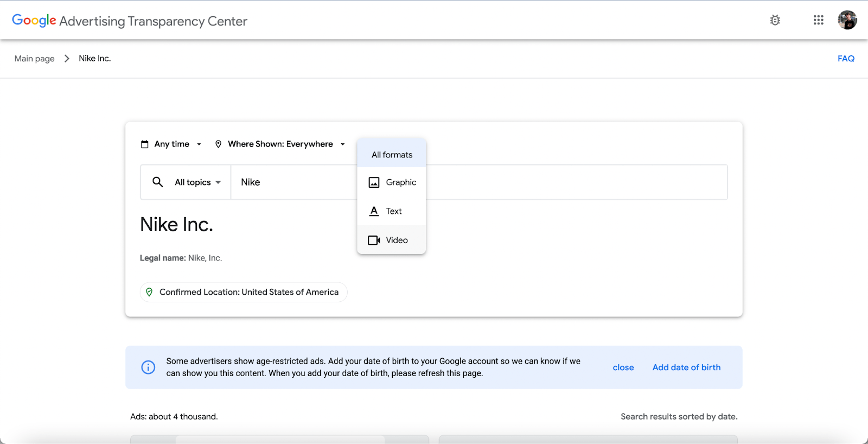Click Confirmed Location: United States chip
868x444 pixels.
click(x=244, y=292)
